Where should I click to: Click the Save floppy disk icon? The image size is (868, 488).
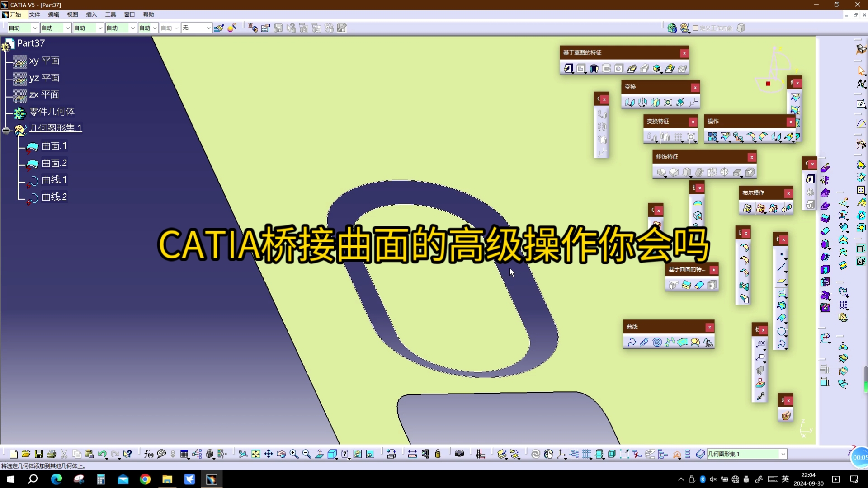click(39, 454)
